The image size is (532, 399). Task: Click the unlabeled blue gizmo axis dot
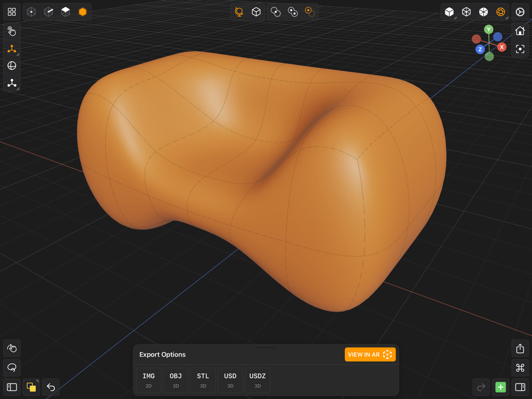(x=498, y=36)
